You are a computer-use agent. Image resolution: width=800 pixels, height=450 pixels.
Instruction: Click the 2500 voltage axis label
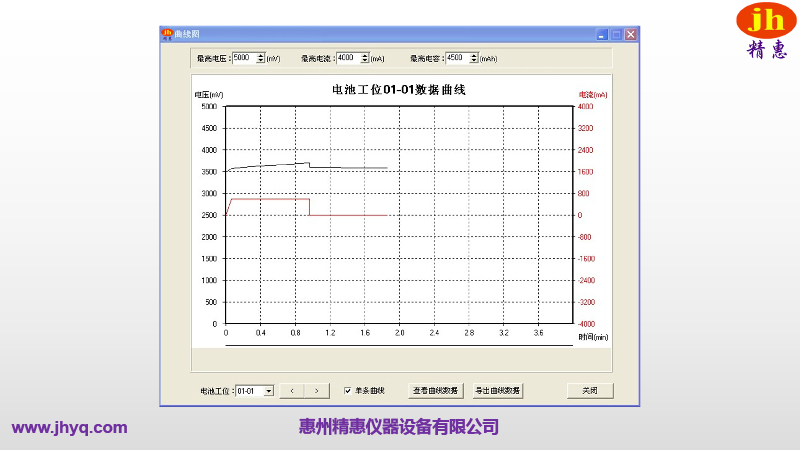click(209, 215)
